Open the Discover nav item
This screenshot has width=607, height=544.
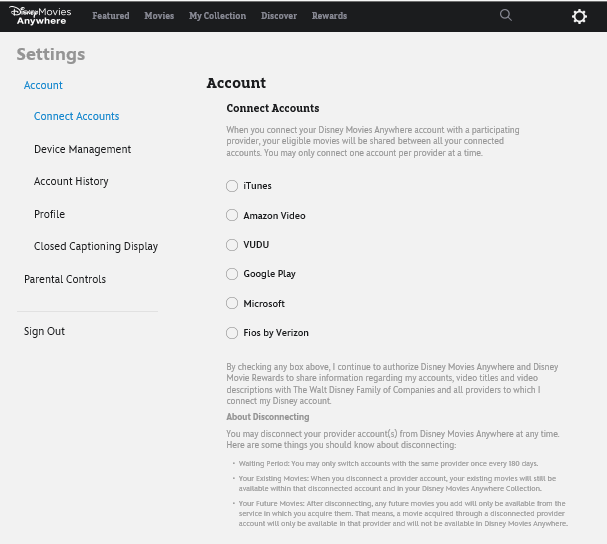click(279, 16)
